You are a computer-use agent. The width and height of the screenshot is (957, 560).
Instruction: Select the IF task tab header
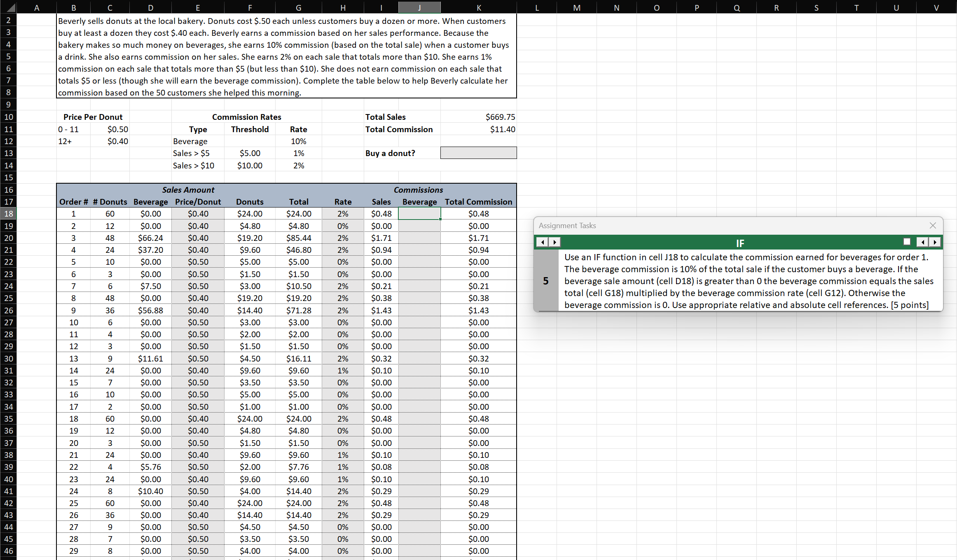(739, 243)
